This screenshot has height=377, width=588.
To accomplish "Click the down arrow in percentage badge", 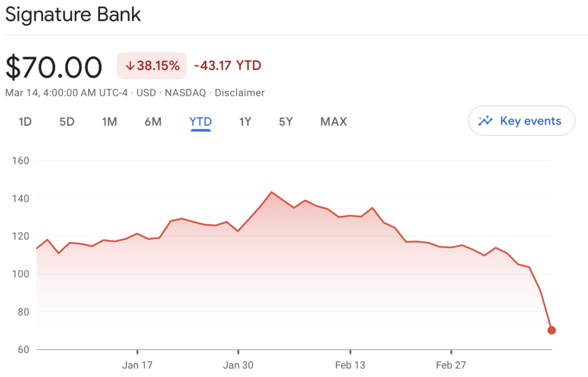I will [130, 66].
